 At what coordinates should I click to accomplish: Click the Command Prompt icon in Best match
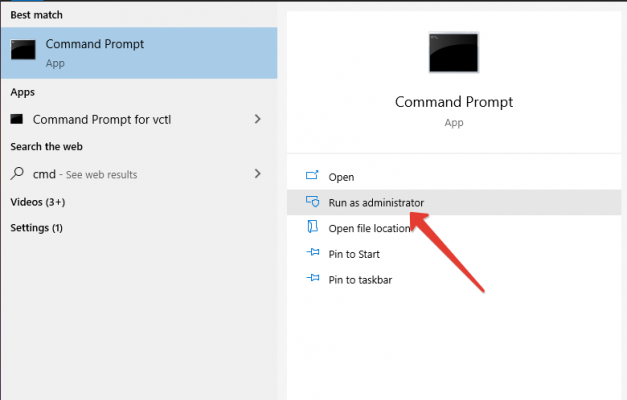pos(24,52)
